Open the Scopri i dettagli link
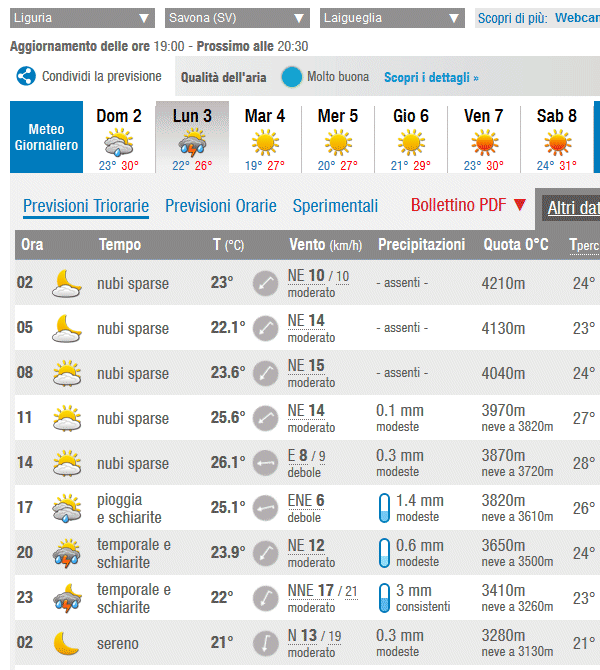 click(x=431, y=77)
